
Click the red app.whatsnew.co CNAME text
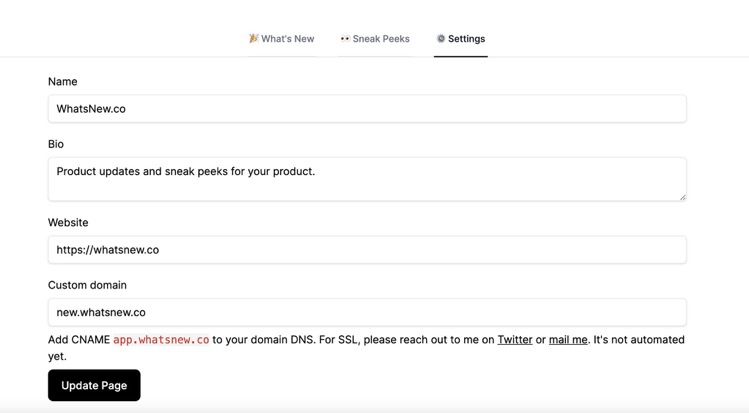[161, 340]
